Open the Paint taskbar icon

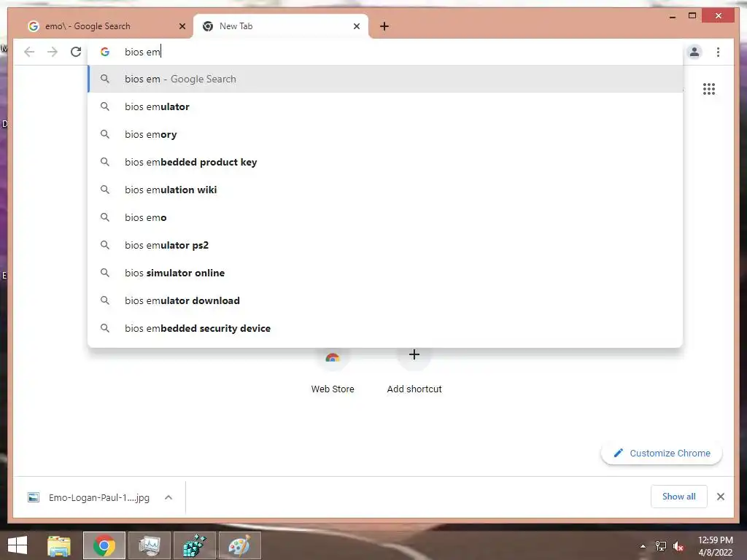click(239, 545)
